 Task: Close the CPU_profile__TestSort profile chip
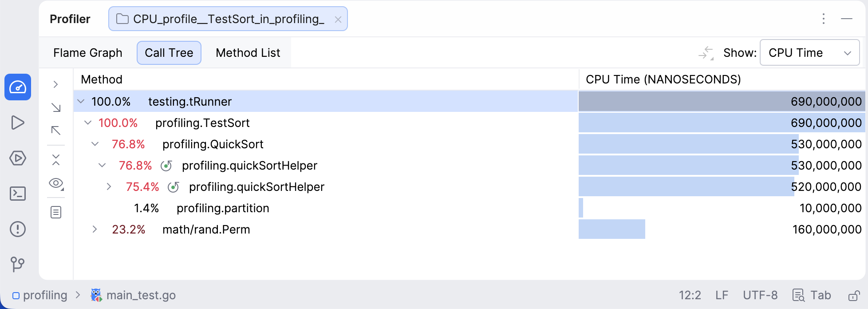pyautogui.click(x=338, y=19)
